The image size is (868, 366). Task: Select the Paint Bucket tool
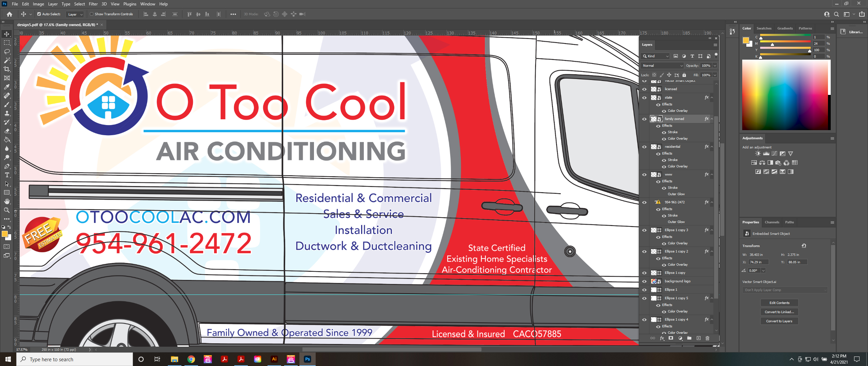pos(7,140)
